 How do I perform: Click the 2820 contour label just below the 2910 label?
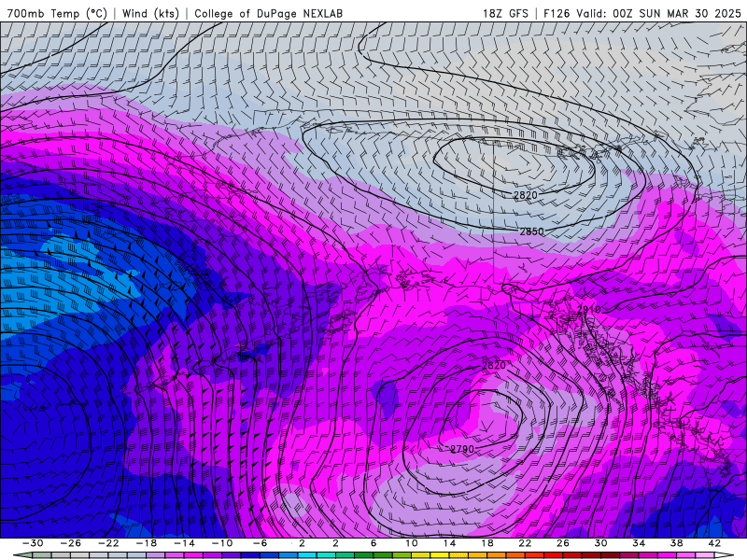pos(494,365)
